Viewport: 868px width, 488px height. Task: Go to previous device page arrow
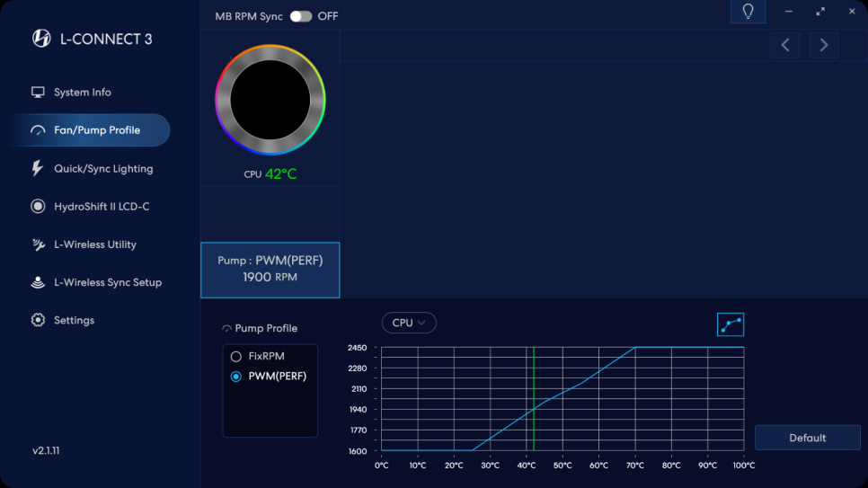pos(785,45)
